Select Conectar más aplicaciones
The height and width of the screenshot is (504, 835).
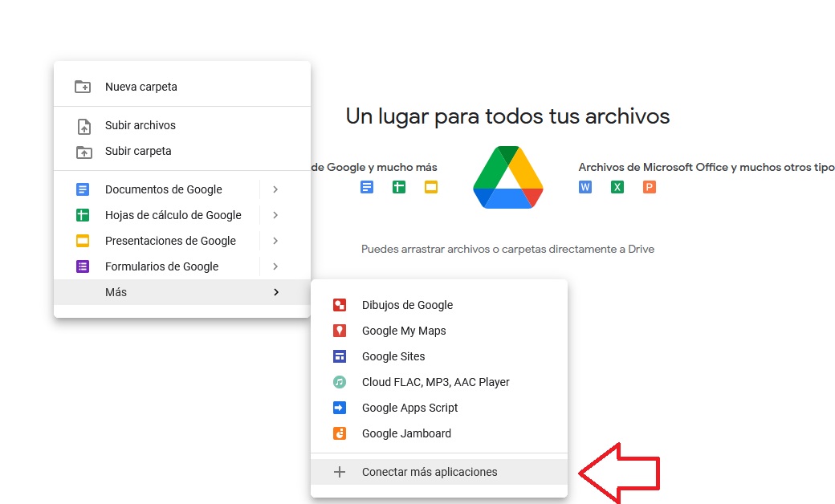click(430, 472)
